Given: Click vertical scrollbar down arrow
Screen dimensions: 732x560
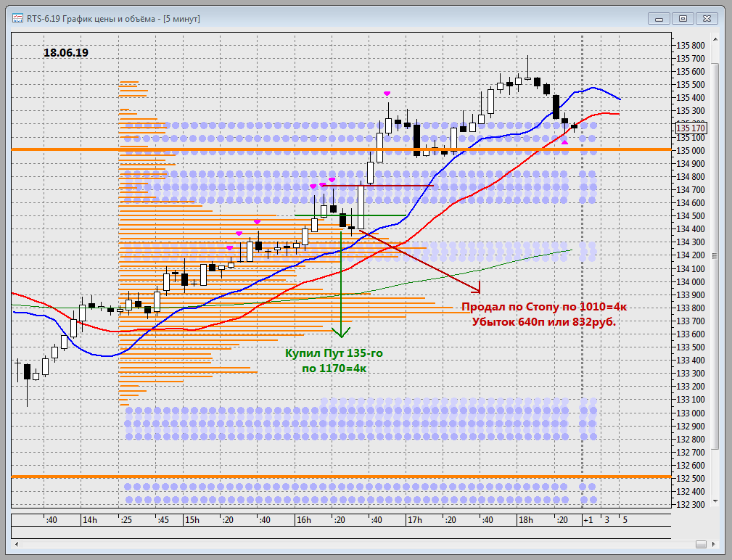Looking at the screenshot, I should point(715,501).
